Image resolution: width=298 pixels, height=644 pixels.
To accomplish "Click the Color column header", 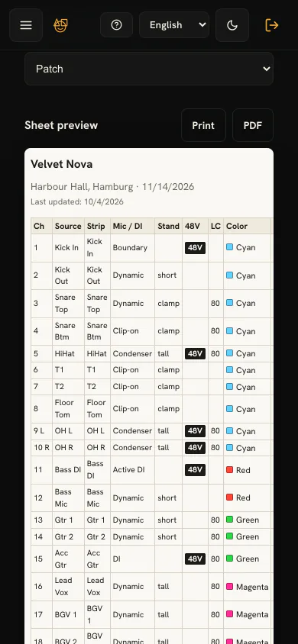I will coord(248,226).
